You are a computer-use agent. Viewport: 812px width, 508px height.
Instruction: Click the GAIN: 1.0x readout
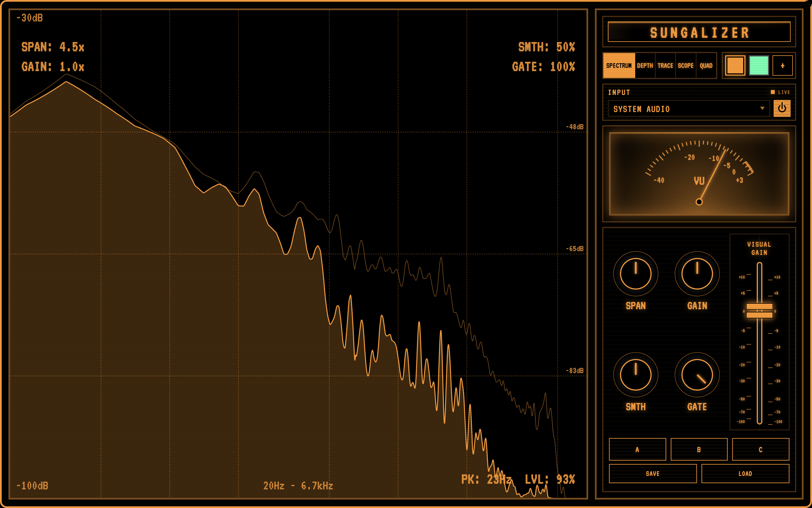pos(53,67)
